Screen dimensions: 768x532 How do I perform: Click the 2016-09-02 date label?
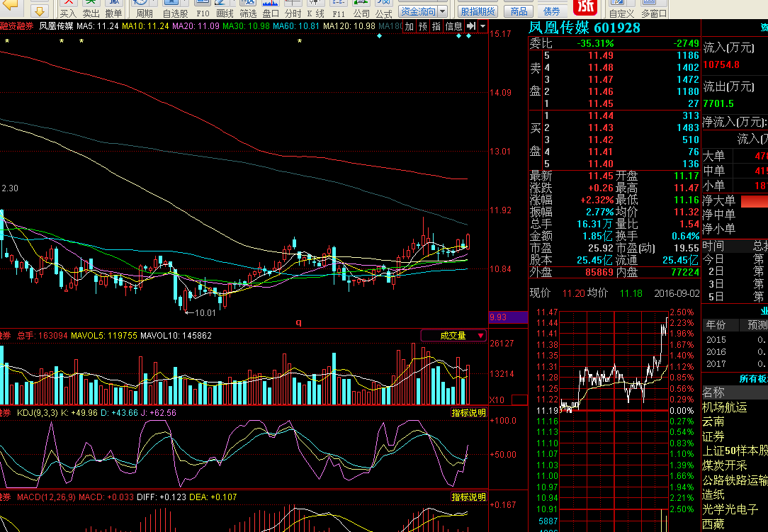677,293
